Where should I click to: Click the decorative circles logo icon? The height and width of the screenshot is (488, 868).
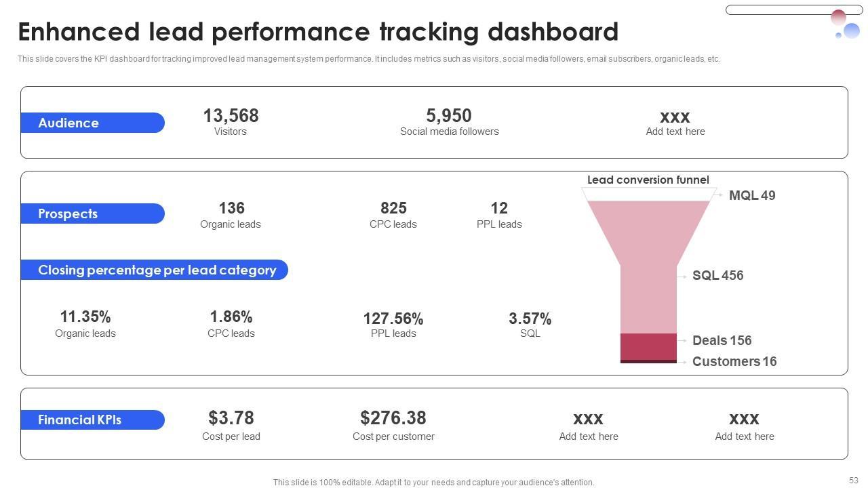[846, 26]
